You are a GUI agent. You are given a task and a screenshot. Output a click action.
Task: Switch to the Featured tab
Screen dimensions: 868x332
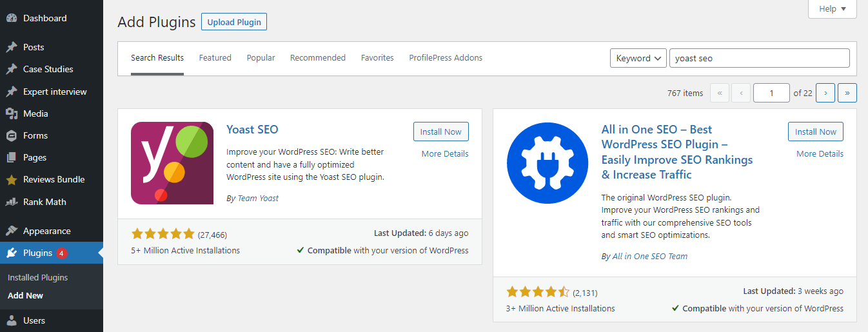(x=215, y=58)
